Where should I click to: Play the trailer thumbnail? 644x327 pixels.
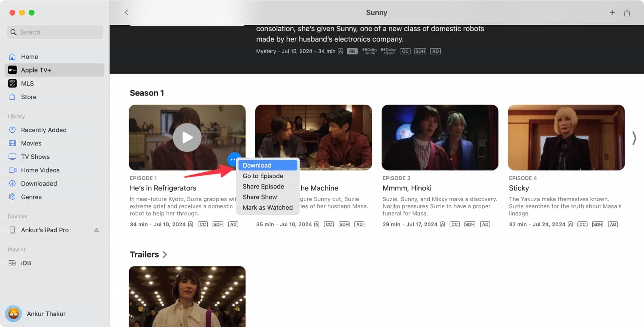(187, 297)
